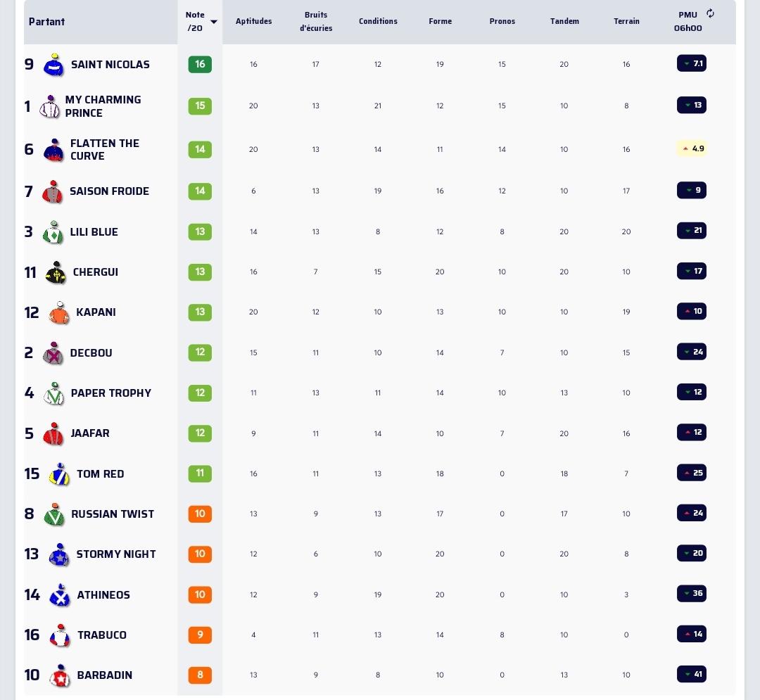Click the PMU refresh icon
This screenshot has width=760, height=700.
point(710,13)
